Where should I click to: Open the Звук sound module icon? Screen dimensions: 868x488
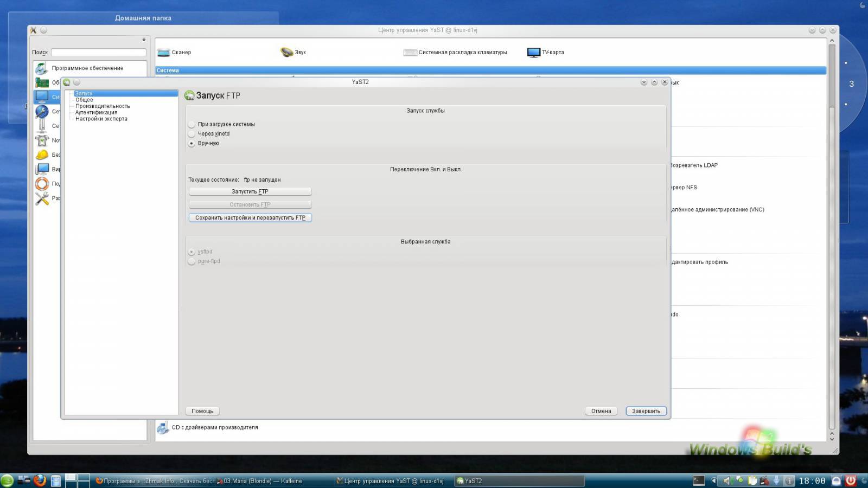(286, 52)
